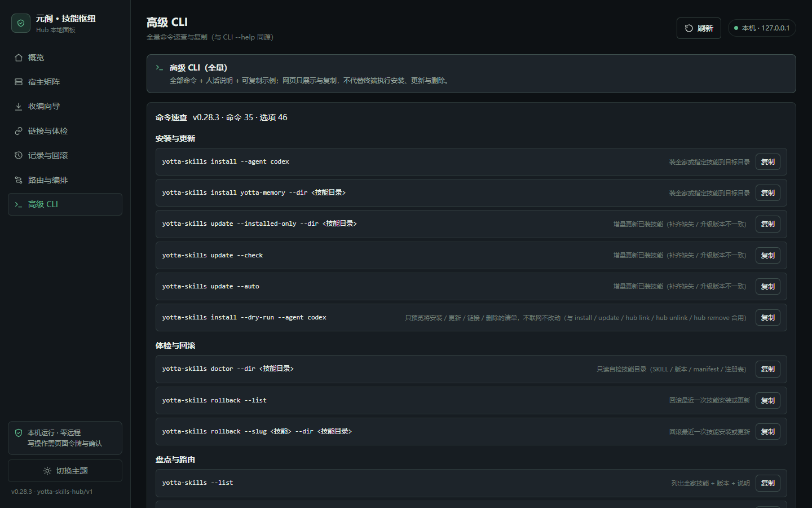Click the sun icon in 切换主题 button
The image size is (812, 508).
[47, 471]
